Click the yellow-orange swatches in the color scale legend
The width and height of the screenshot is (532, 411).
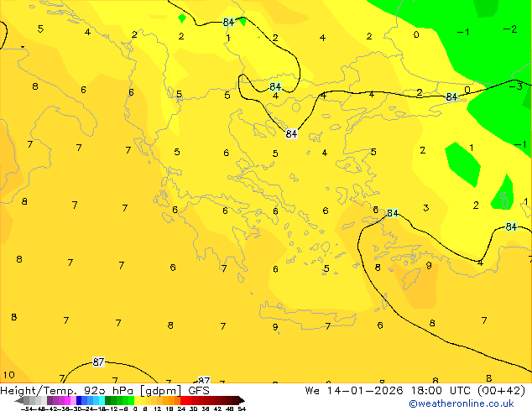click(x=157, y=401)
